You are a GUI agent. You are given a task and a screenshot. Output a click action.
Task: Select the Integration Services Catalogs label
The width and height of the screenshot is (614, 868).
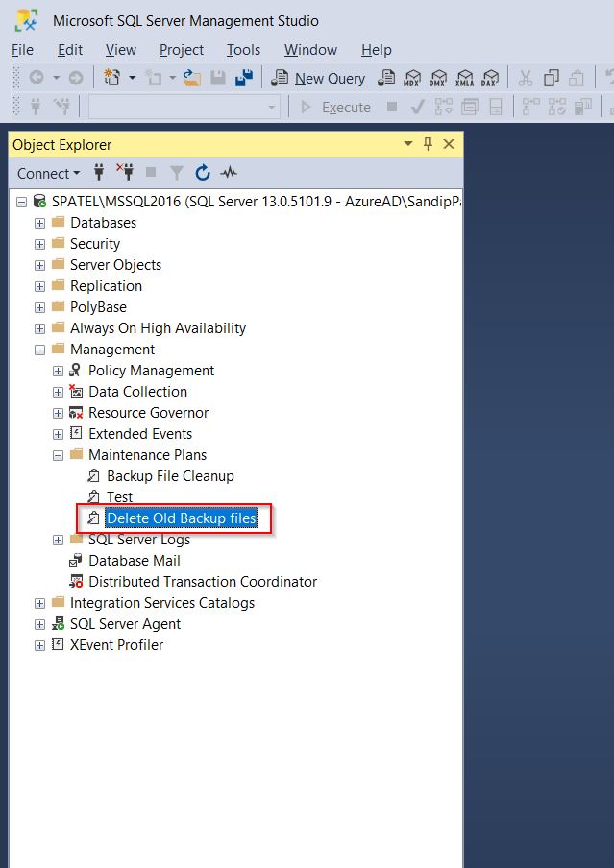click(162, 603)
